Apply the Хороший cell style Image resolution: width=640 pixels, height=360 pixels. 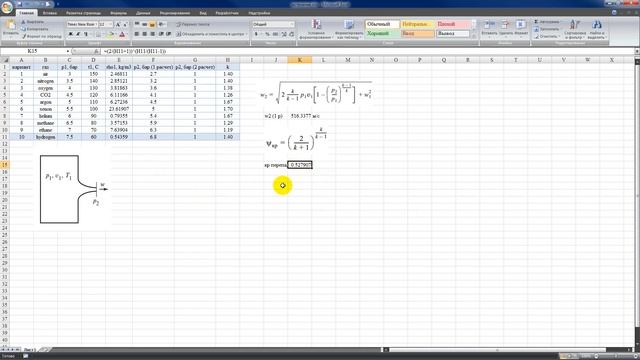(x=382, y=33)
